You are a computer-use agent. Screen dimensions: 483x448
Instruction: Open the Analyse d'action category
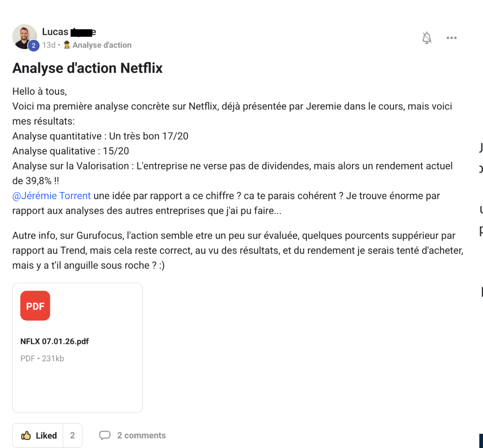click(102, 45)
